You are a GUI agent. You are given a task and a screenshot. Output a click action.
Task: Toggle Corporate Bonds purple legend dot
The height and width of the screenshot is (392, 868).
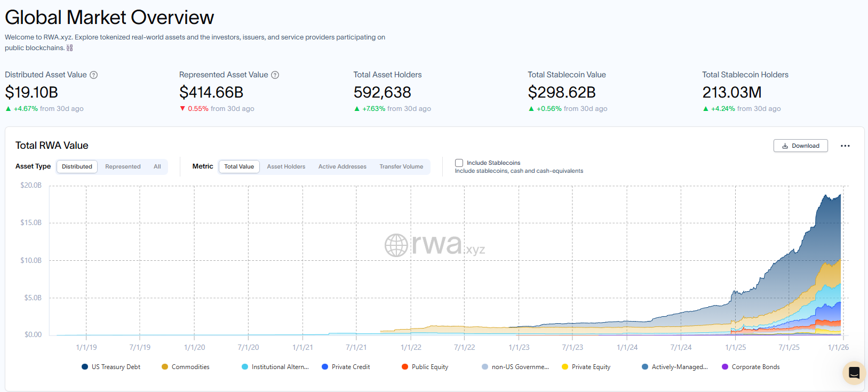coord(725,367)
